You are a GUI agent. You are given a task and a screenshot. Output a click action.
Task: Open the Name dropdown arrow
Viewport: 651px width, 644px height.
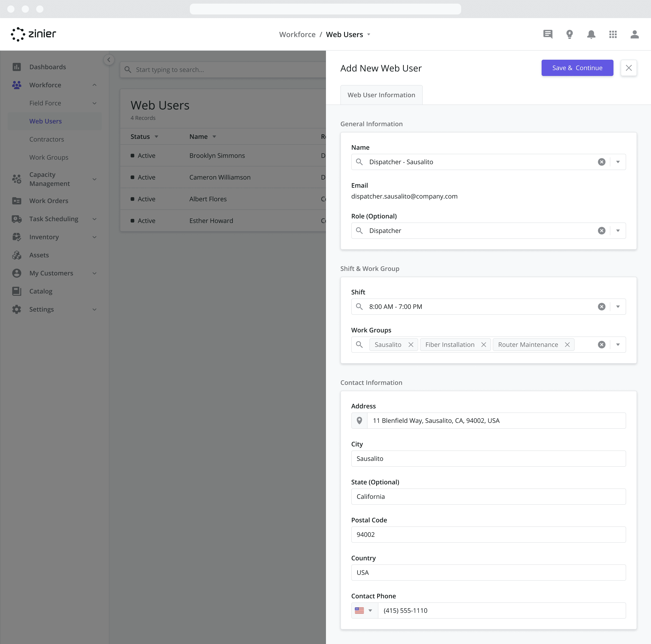[618, 162]
